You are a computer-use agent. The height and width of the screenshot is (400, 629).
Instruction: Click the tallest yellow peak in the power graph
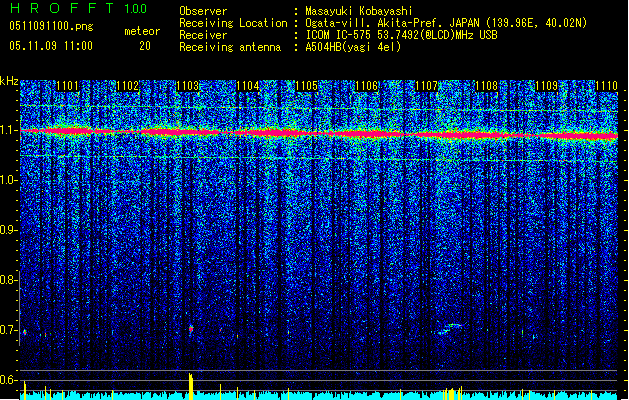(191, 386)
